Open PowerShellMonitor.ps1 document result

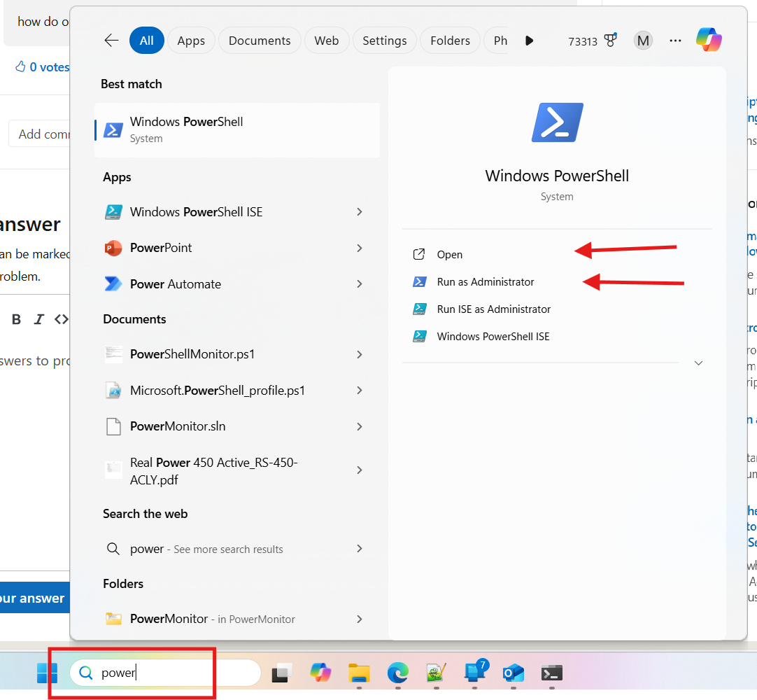[192, 354]
